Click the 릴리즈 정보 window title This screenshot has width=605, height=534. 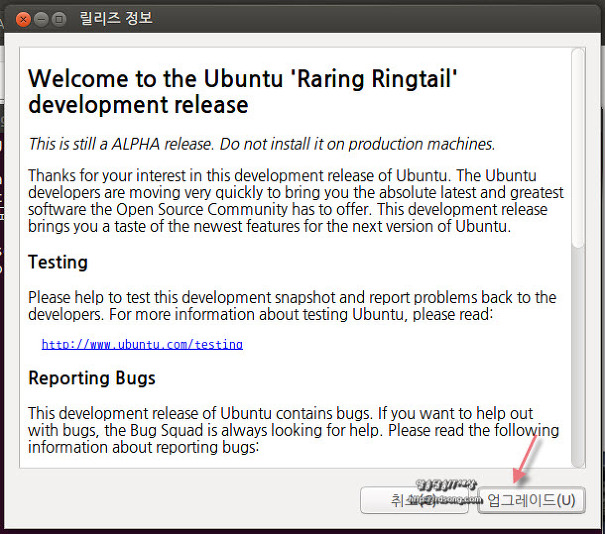tap(117, 19)
